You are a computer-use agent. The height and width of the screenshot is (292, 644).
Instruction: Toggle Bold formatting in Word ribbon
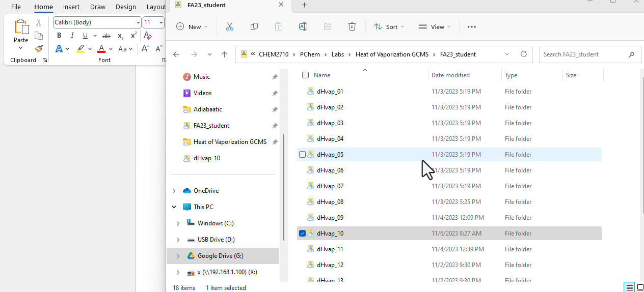[x=59, y=36]
